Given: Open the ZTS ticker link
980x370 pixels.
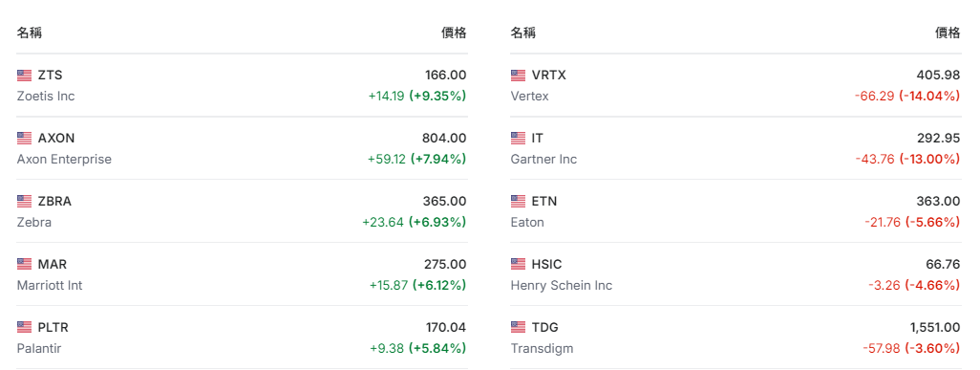Looking at the screenshot, I should point(50,76).
